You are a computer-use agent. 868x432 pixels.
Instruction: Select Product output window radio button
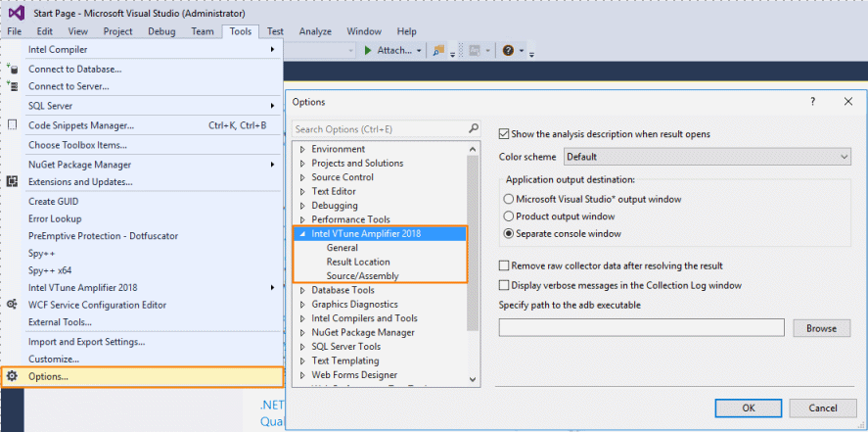(x=508, y=216)
